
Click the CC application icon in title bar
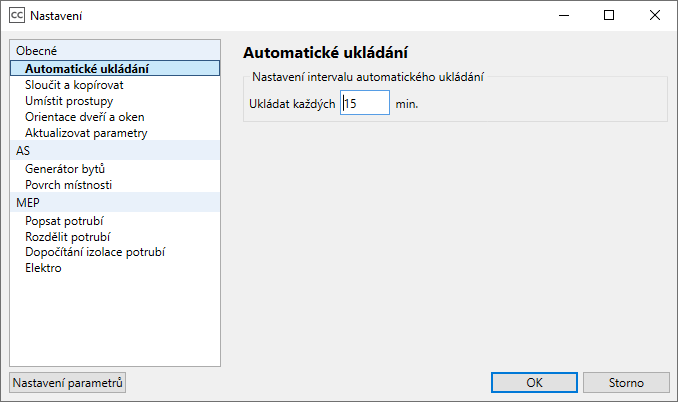(x=17, y=16)
